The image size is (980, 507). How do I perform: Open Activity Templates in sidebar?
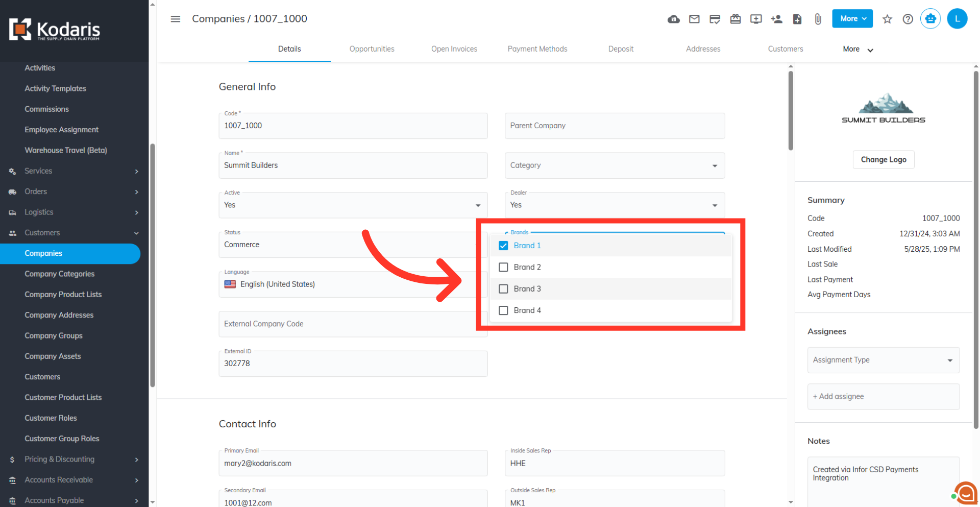coord(55,89)
